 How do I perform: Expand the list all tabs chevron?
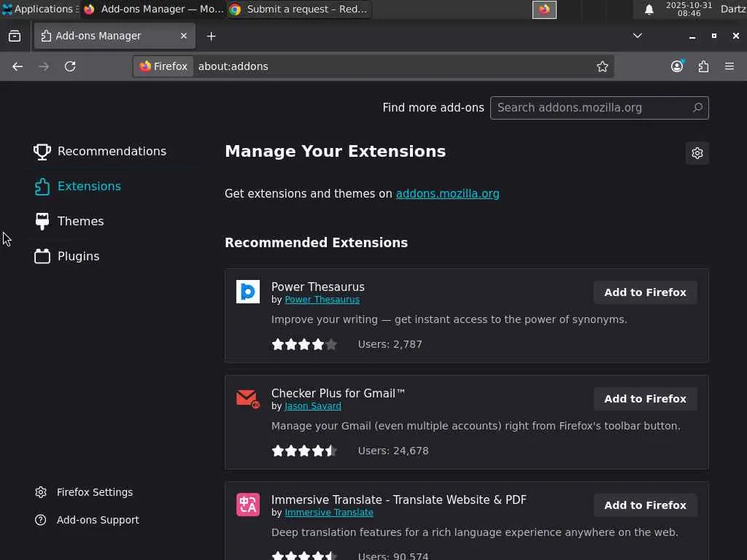click(x=637, y=36)
